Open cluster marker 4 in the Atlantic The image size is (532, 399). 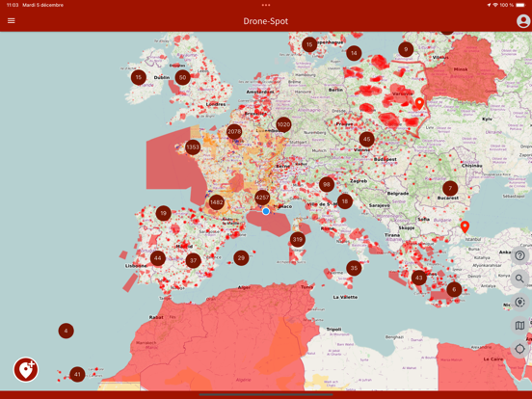click(66, 331)
